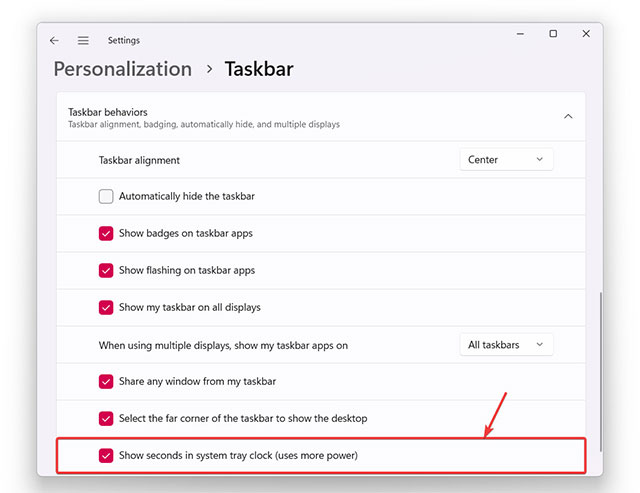This screenshot has width=640, height=493.
Task: Open the Taskbar alignment dropdown
Action: click(506, 160)
